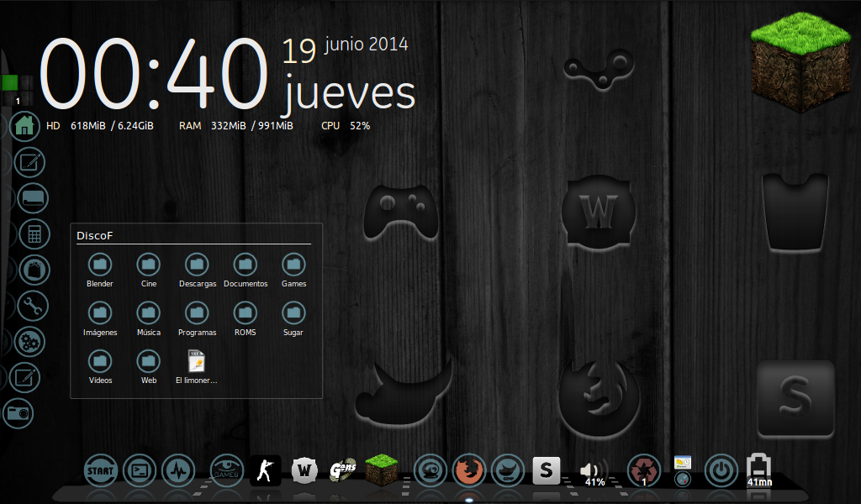Click the HD usage "618MiB / 6.24GiB"
This screenshot has height=504, width=861.
point(112,126)
